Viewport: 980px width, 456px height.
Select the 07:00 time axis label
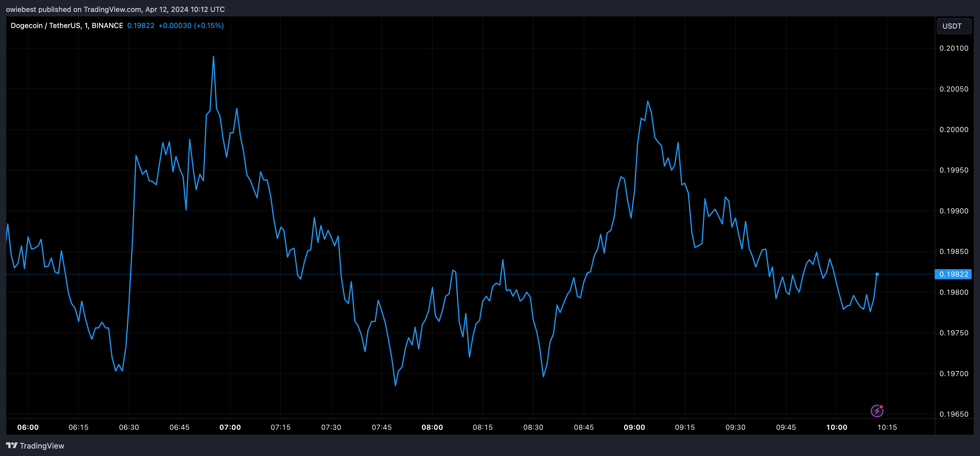coord(230,427)
